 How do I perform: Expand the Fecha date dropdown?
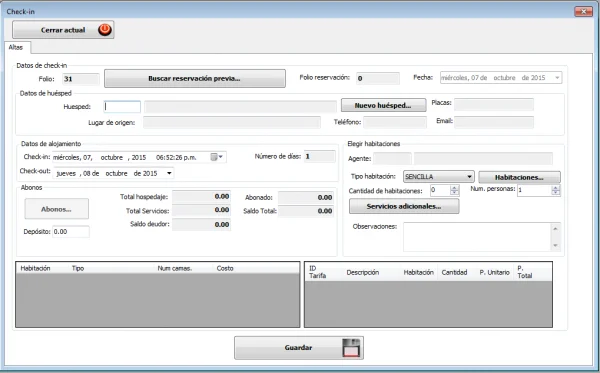[x=557, y=78]
